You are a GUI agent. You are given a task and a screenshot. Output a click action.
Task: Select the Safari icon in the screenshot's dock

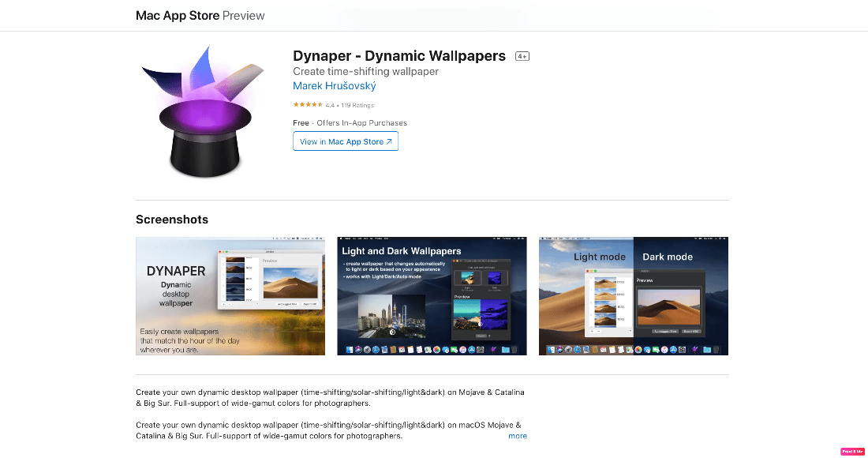[x=376, y=349]
